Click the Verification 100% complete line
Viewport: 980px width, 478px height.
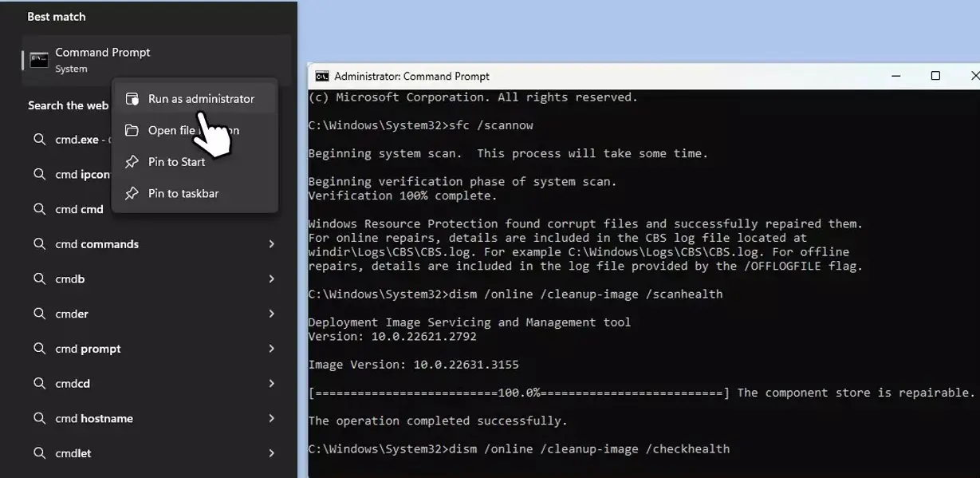click(x=403, y=196)
